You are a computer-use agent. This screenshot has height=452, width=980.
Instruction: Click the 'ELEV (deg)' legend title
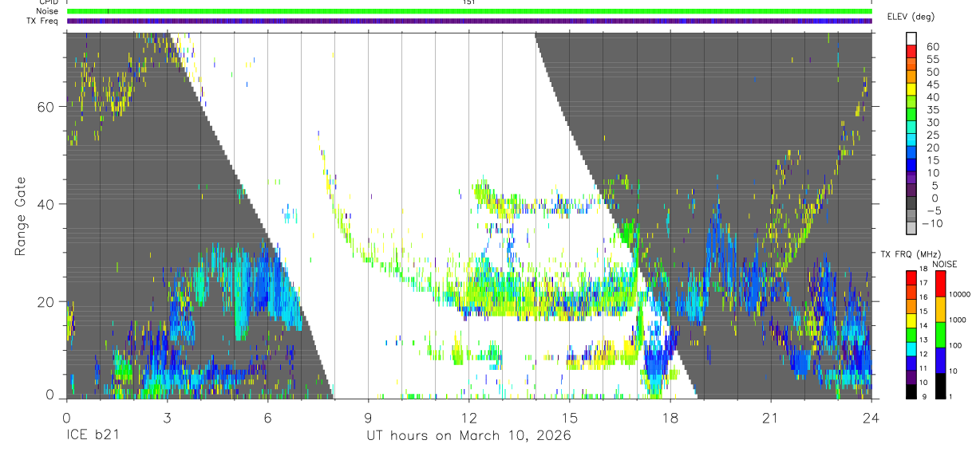[x=911, y=16]
